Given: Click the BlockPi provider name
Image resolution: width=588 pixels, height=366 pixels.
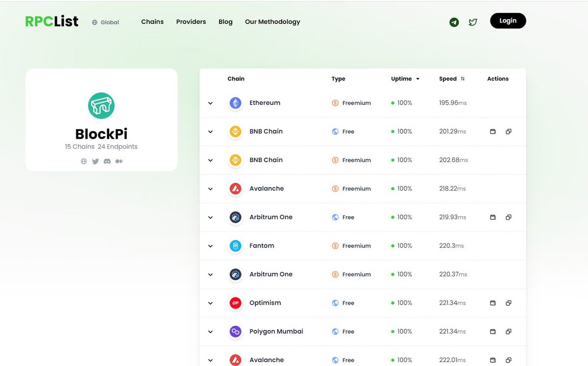Looking at the screenshot, I should pyautogui.click(x=101, y=134).
